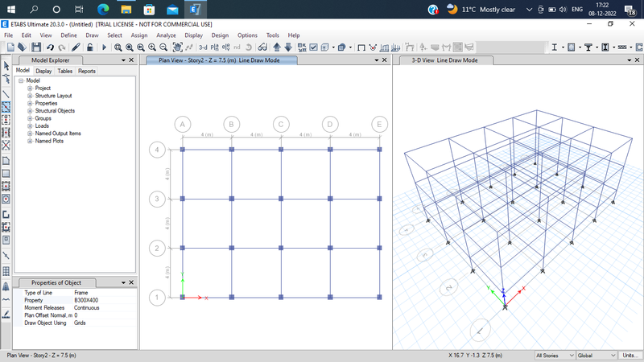Click the concrete frame design icon

coord(572,47)
